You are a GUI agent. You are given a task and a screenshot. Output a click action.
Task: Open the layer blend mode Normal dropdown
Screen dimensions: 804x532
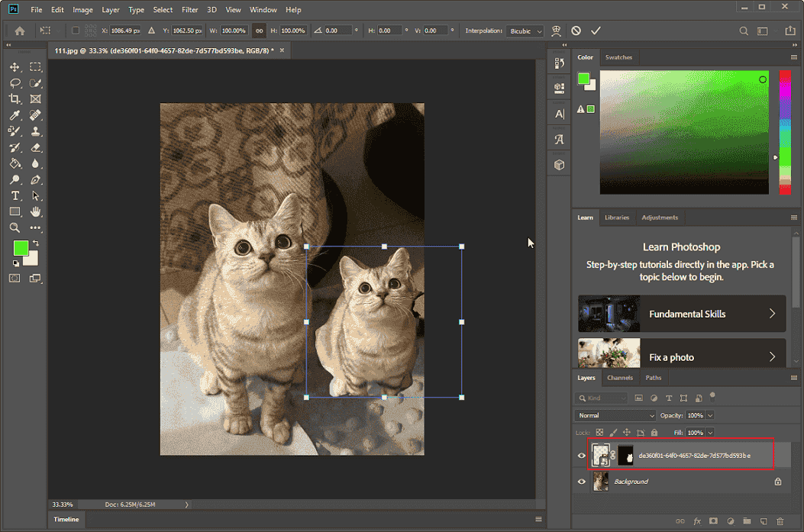(x=615, y=414)
